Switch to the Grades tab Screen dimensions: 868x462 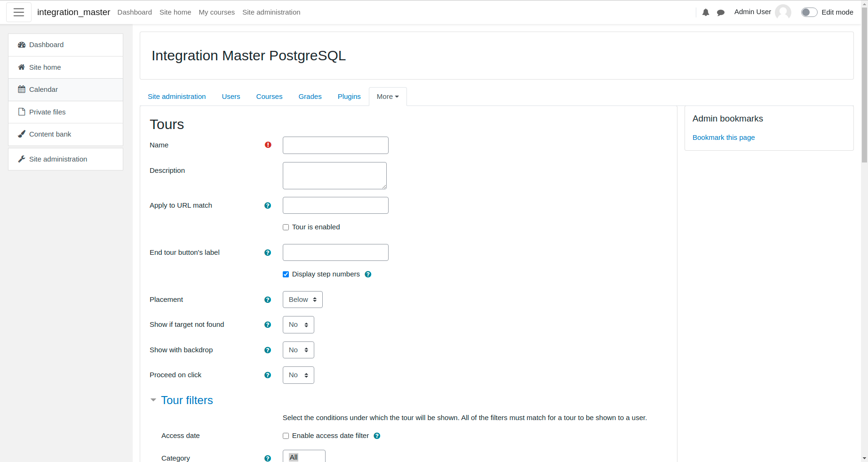[x=310, y=97]
